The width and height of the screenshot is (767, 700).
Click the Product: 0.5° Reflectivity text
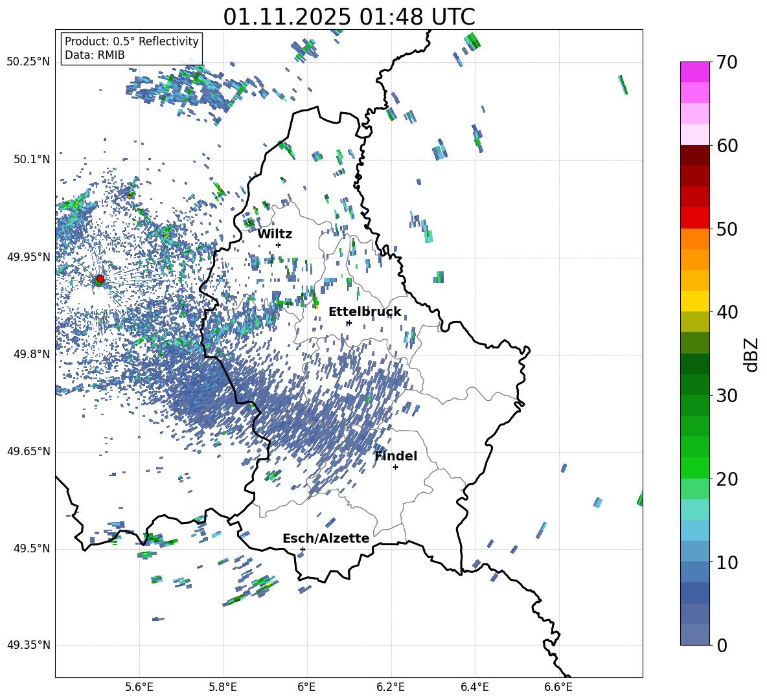pyautogui.click(x=132, y=41)
